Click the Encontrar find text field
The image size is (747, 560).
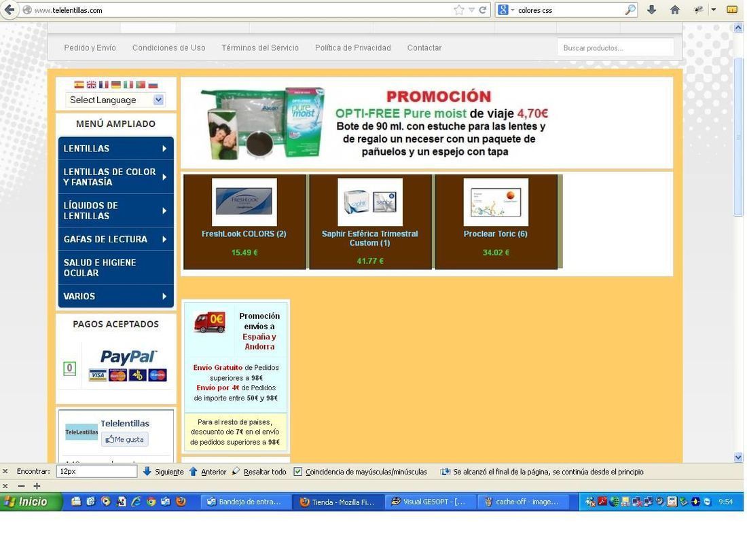96,472
